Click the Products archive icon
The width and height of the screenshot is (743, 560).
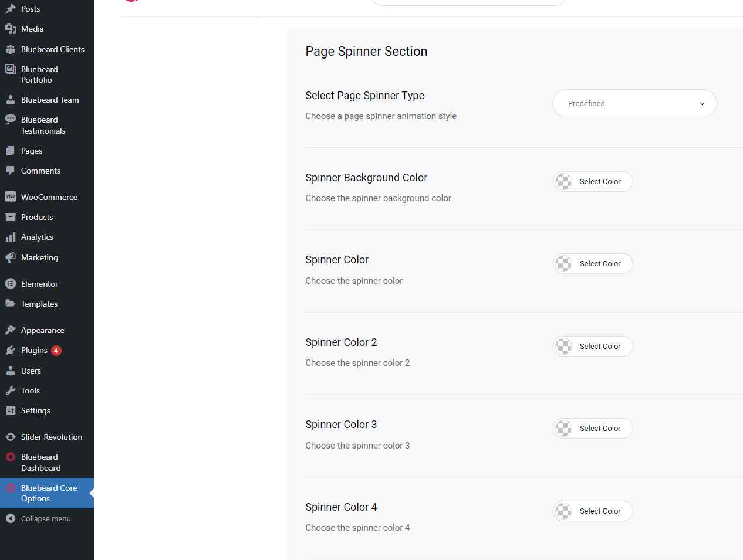coord(11,217)
